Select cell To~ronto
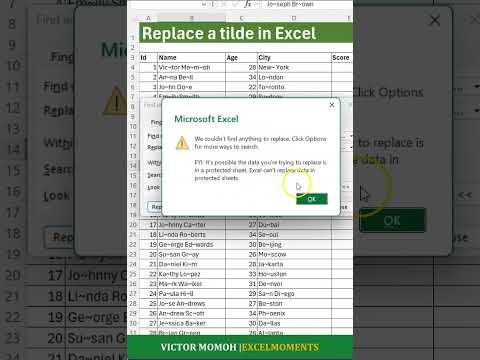Viewport: 480px width, 360px height. [294, 87]
